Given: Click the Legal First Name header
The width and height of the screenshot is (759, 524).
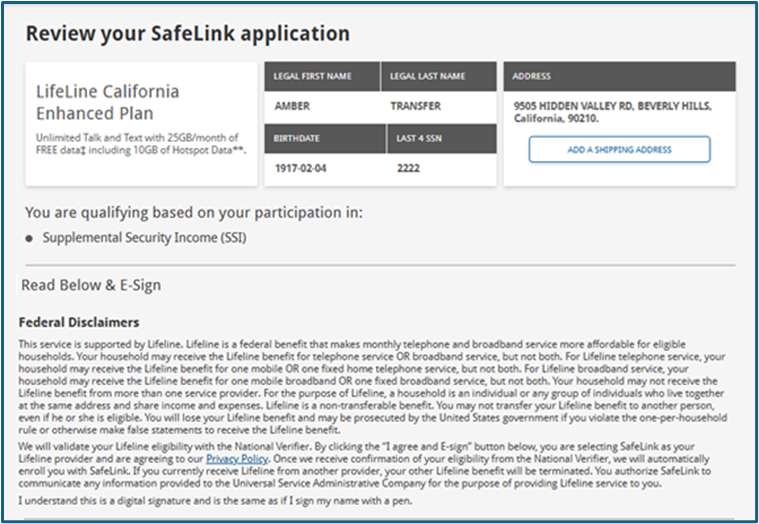Looking at the screenshot, I should 322,76.
